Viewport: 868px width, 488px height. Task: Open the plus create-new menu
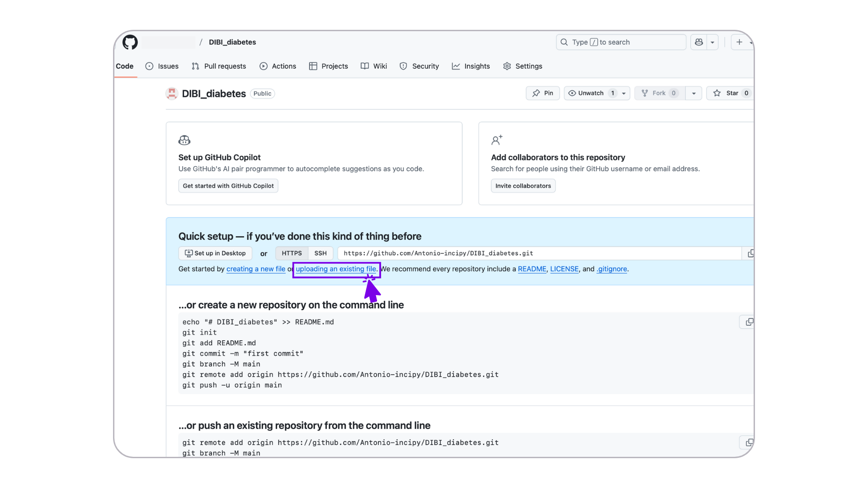[x=739, y=42]
